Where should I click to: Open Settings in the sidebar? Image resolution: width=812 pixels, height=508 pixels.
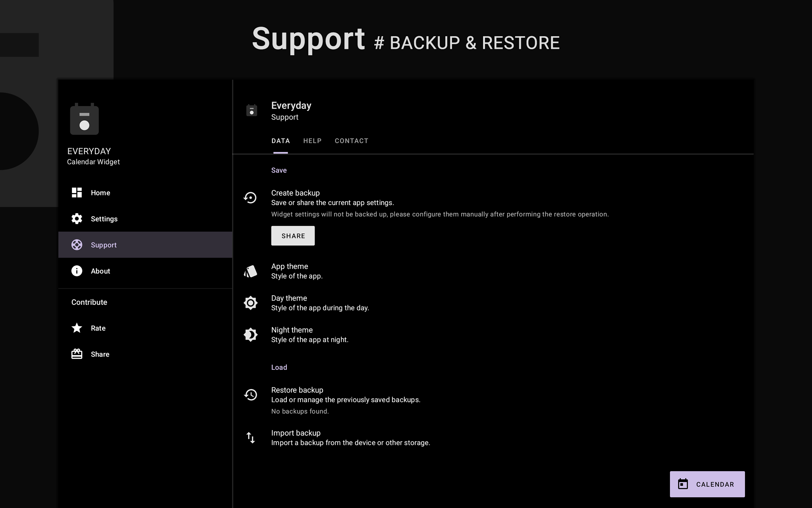(x=145, y=219)
